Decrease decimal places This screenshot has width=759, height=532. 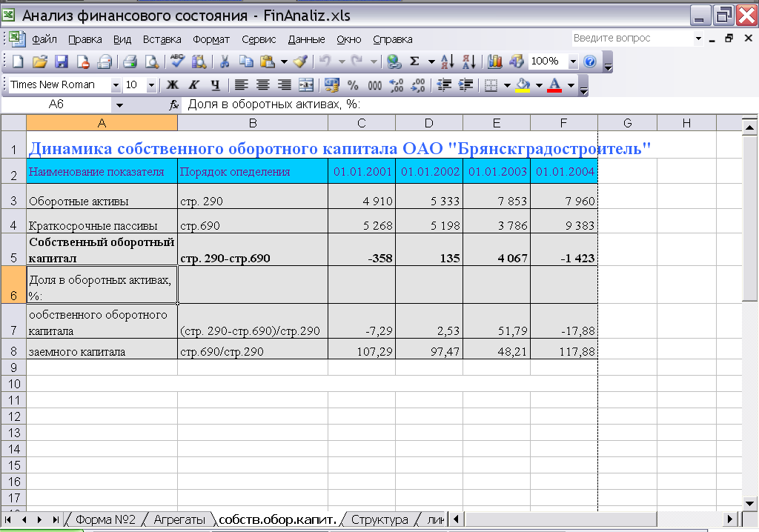[418, 85]
